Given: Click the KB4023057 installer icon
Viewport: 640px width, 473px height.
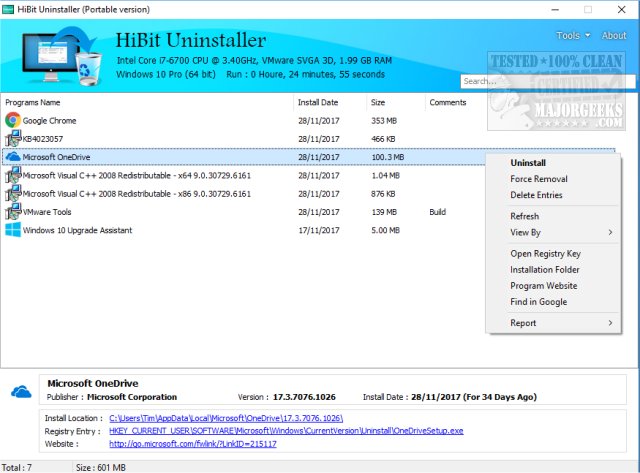Looking at the screenshot, I should (13, 138).
